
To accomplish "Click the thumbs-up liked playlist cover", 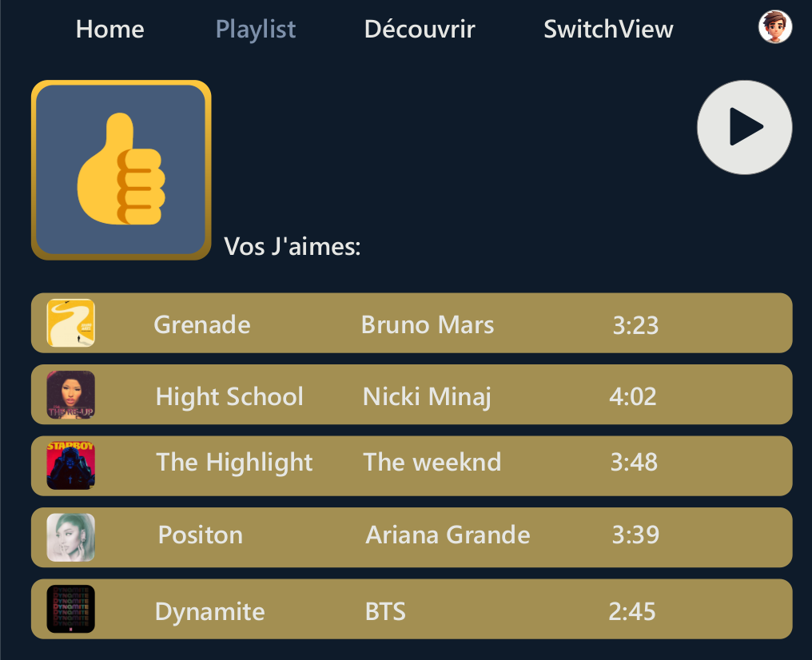I will tap(121, 170).
